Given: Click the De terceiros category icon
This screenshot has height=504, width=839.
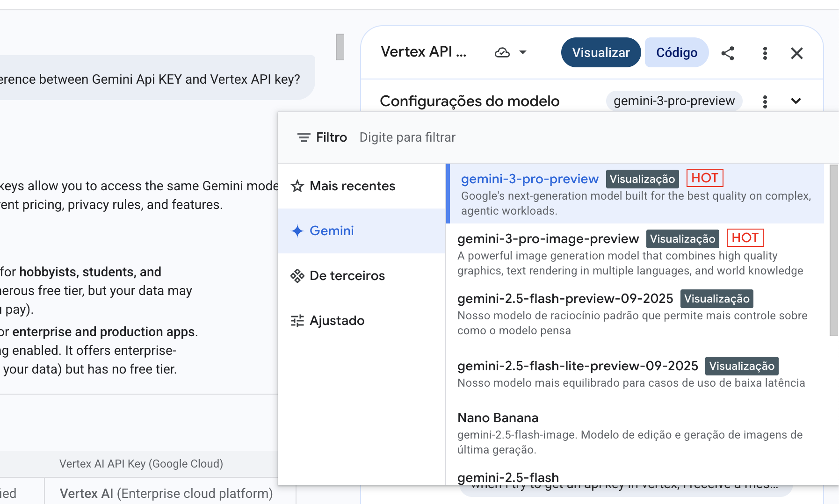Looking at the screenshot, I should [x=297, y=275].
